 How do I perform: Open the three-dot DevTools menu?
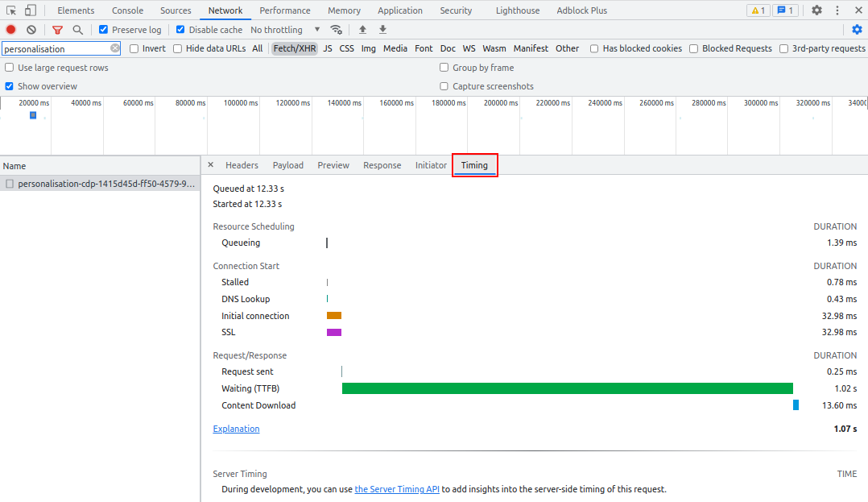tap(837, 10)
